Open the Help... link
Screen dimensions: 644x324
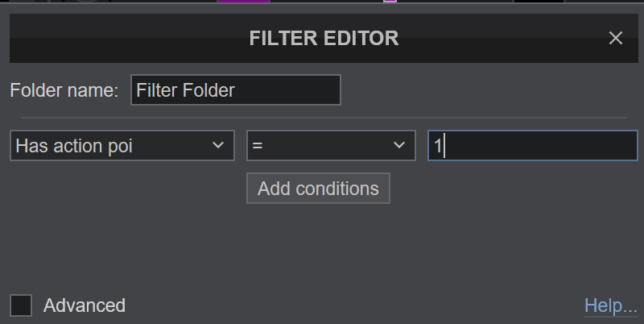[611, 306]
